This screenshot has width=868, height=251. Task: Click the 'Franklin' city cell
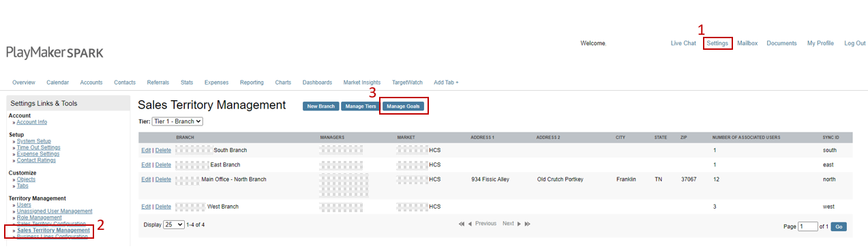click(626, 179)
